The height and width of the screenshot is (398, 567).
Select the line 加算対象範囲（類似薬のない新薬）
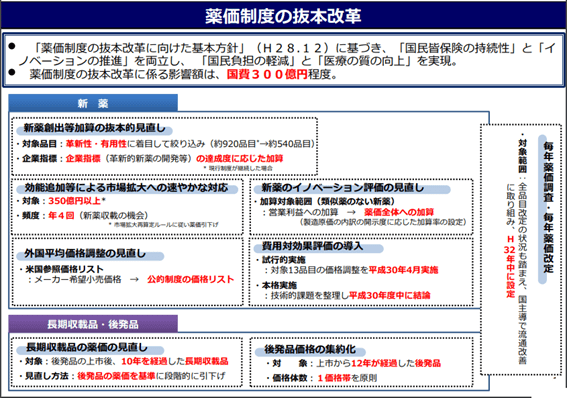point(324,201)
